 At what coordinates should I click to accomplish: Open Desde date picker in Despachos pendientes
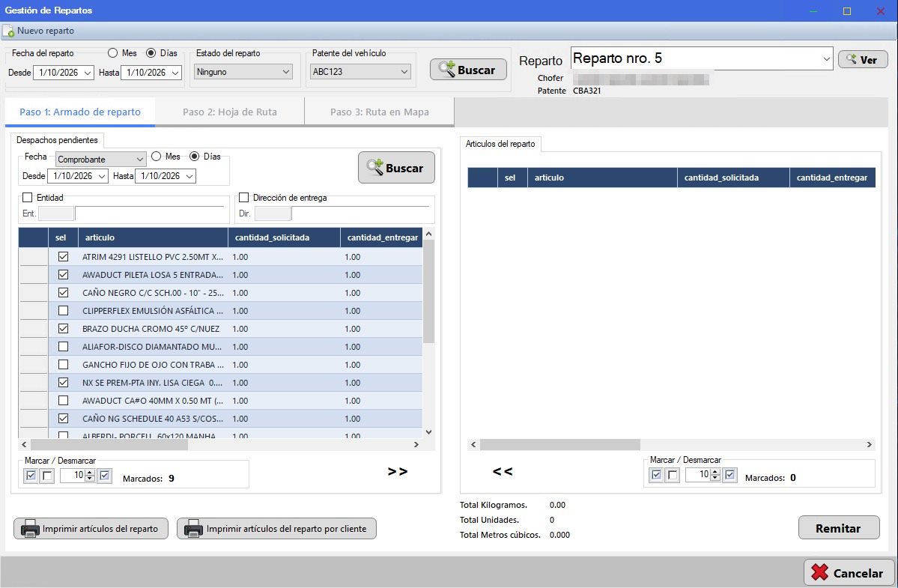coord(102,176)
